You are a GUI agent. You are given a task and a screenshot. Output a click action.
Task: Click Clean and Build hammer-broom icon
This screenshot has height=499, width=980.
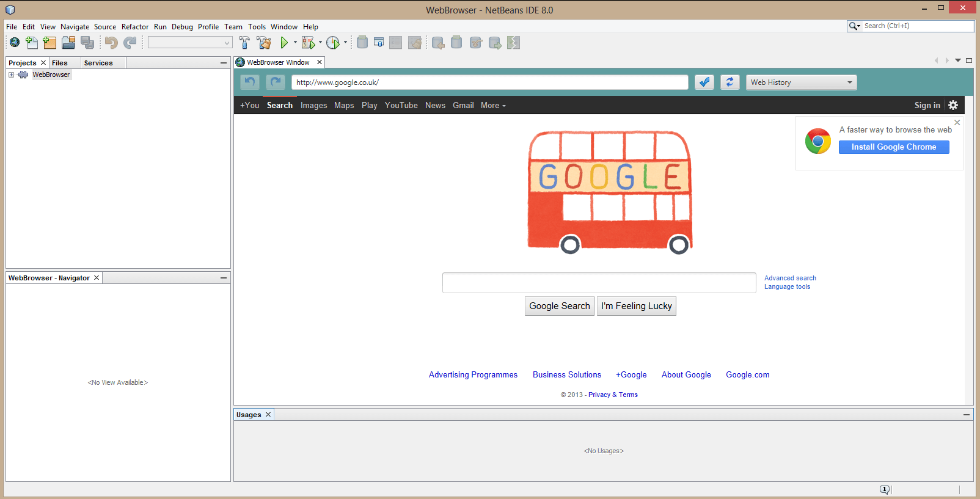click(x=264, y=43)
